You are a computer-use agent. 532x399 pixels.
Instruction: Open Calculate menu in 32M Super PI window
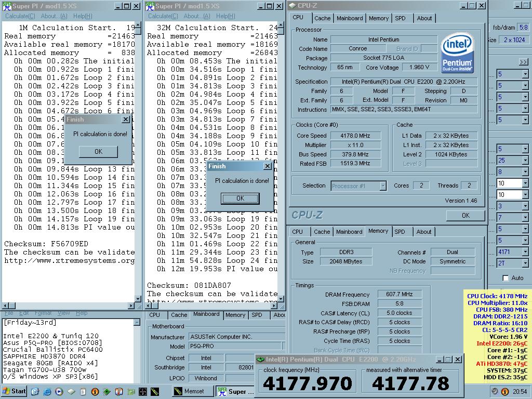click(x=163, y=16)
